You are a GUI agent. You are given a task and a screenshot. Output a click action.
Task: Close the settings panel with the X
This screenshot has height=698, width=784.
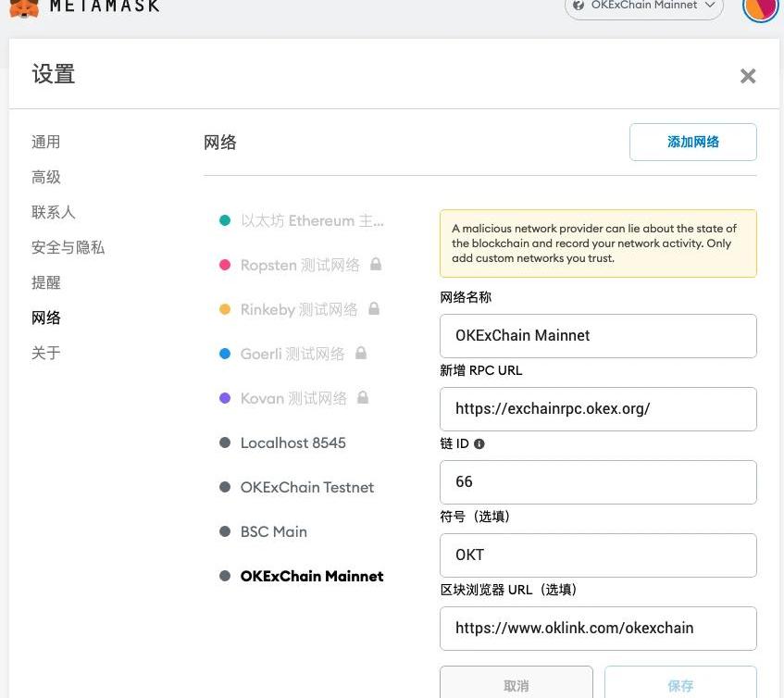point(748,76)
